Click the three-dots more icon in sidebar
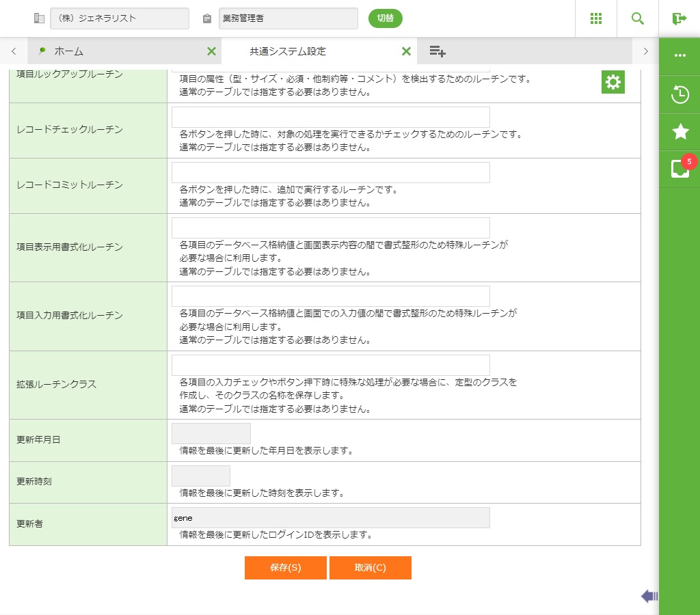Viewport: 700px width, 615px height. [680, 55]
